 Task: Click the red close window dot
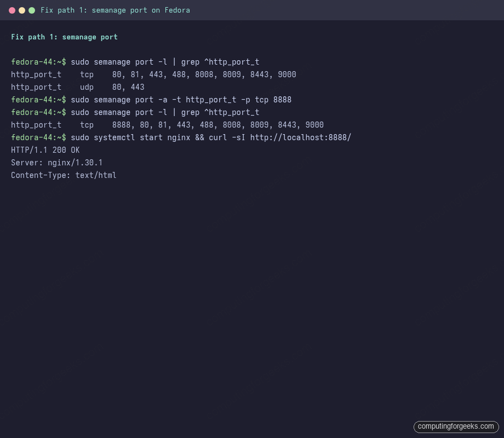[12, 10]
